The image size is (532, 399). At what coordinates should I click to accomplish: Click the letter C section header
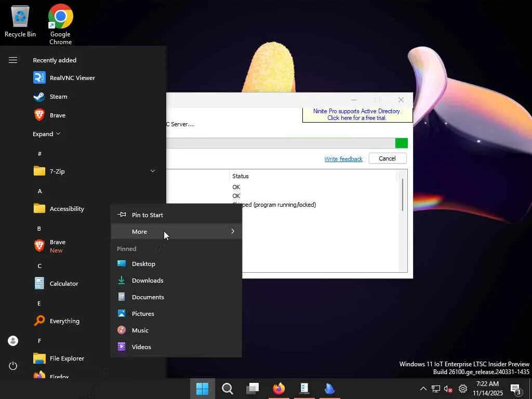pos(39,266)
